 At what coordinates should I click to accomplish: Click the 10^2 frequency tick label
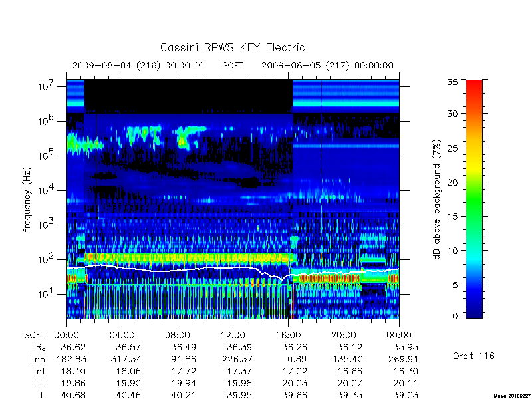click(x=47, y=259)
